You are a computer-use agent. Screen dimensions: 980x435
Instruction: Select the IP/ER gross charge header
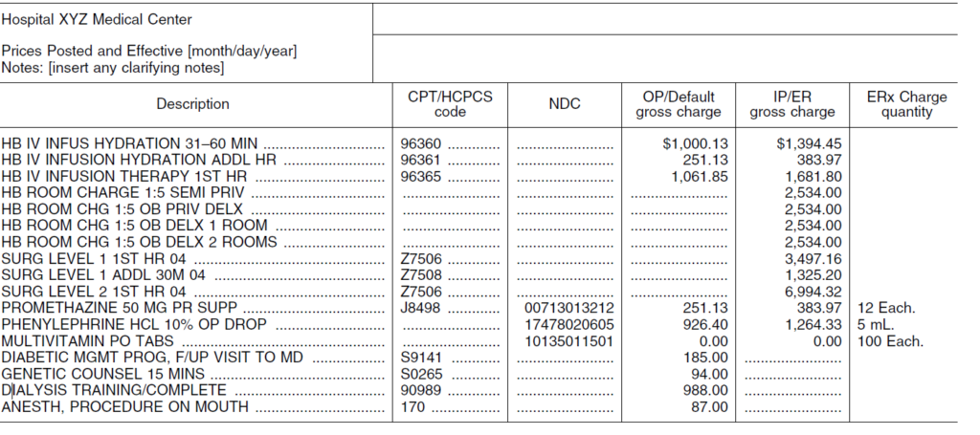[791, 104]
